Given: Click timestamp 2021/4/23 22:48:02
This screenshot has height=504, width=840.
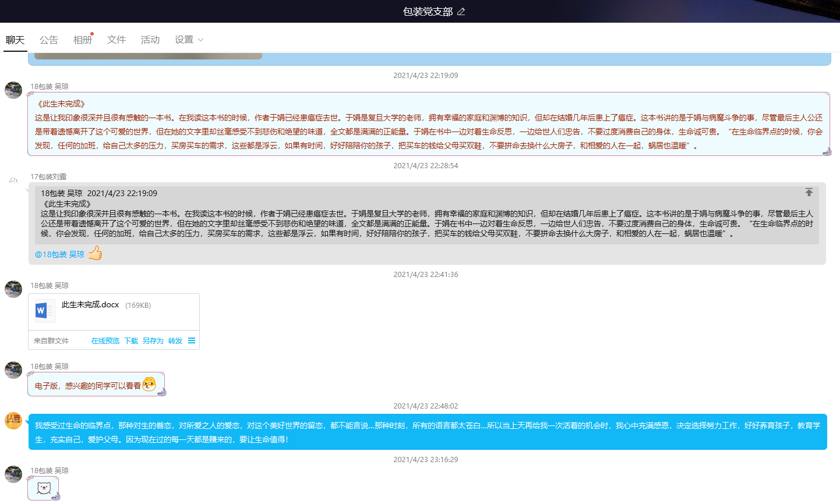Looking at the screenshot, I should 426,406.
